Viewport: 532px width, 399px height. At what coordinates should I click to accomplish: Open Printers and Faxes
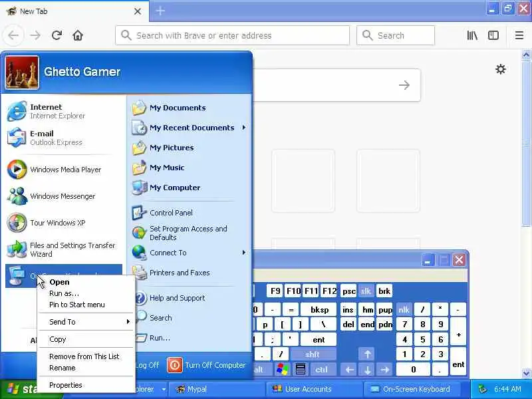[190, 273]
